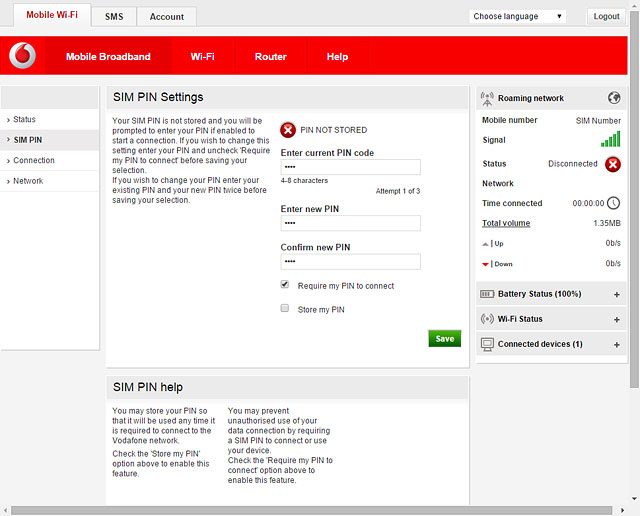Viewport: 640px width, 516px height.
Task: Switch to the SMS tab
Action: (114, 17)
